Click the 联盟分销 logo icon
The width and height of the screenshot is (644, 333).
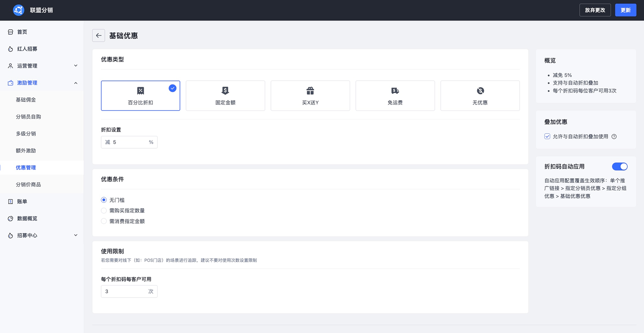[19, 10]
